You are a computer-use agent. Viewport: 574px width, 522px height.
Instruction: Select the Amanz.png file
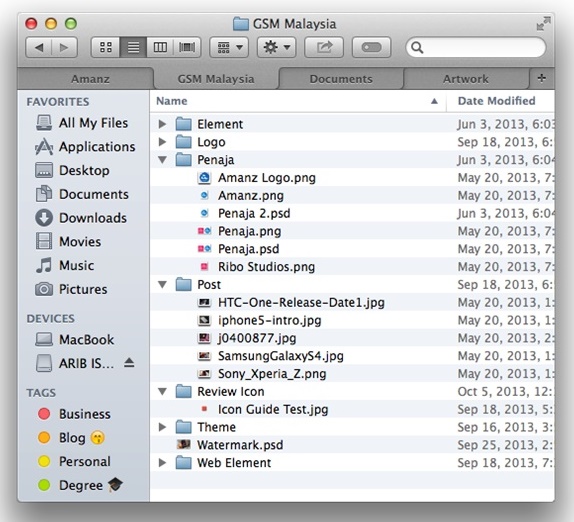tap(241, 196)
